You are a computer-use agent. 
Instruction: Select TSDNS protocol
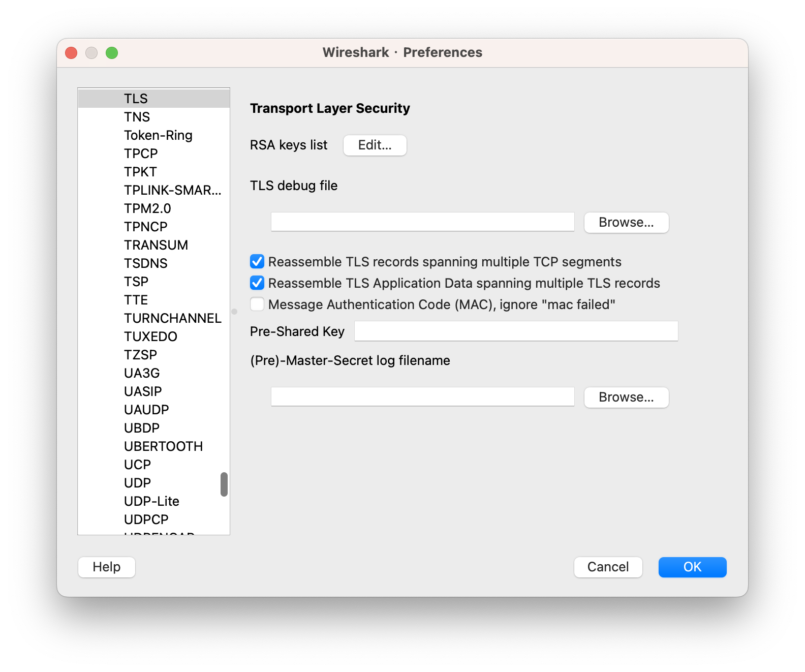(x=153, y=263)
